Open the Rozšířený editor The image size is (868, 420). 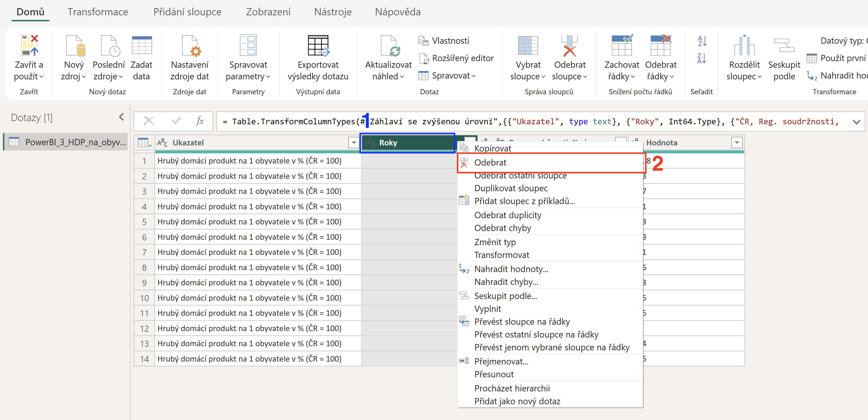[x=456, y=58]
